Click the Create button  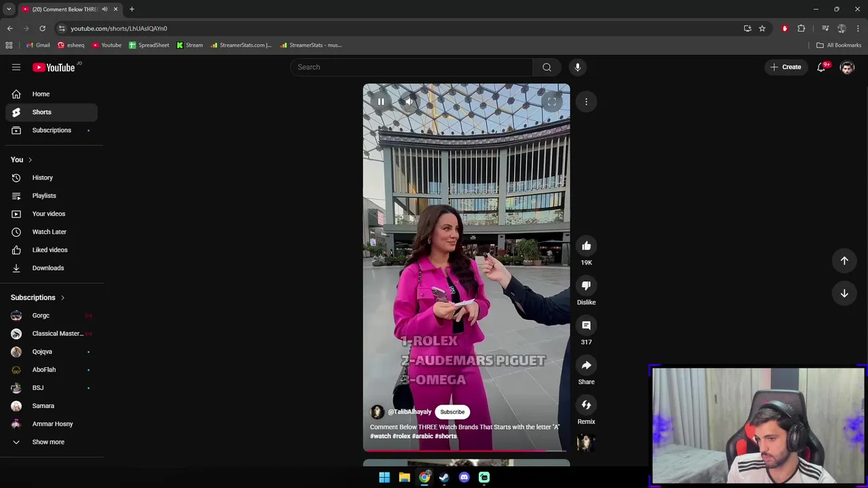(786, 67)
